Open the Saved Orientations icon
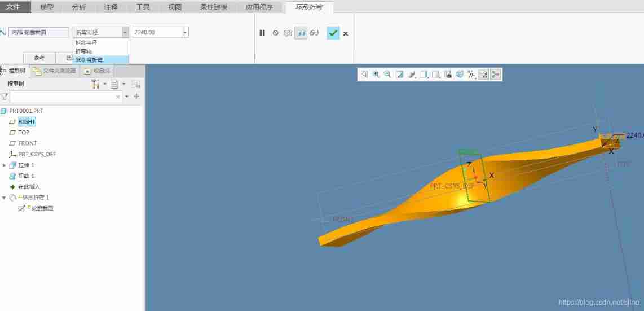This screenshot has height=311, width=644. 436,75
